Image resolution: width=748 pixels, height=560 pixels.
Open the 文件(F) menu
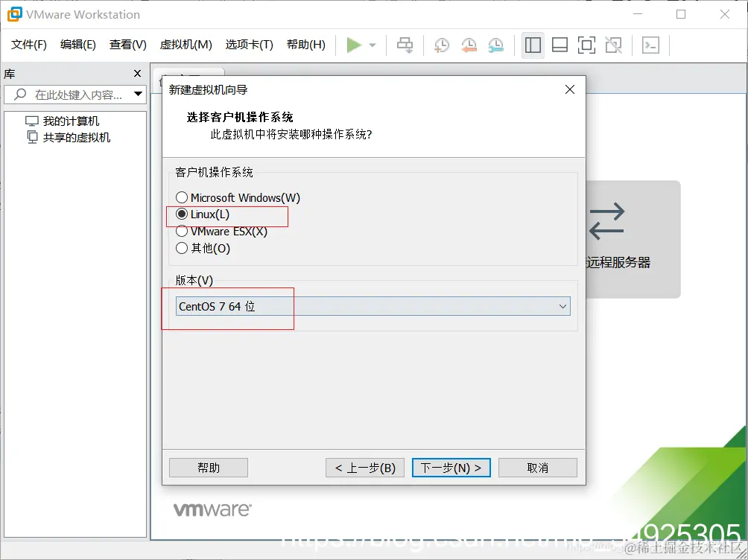click(28, 45)
